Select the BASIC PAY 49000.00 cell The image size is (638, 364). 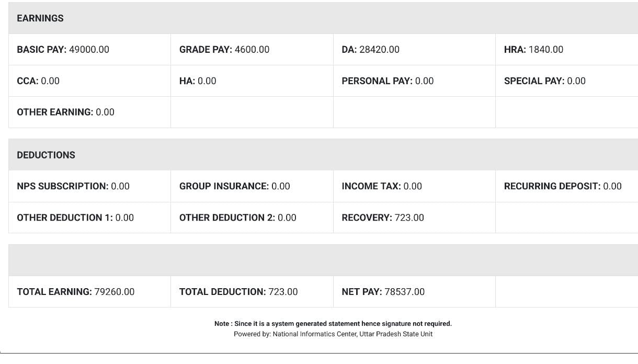coord(63,50)
